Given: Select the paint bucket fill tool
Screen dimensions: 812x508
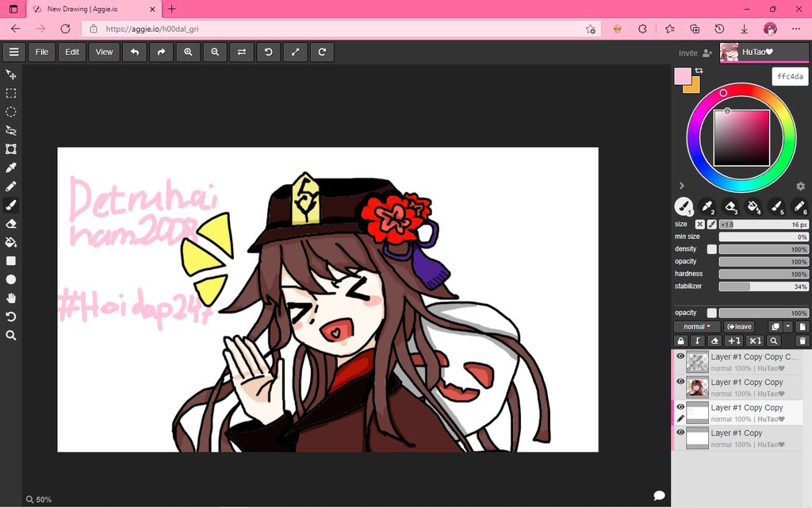Looking at the screenshot, I should coord(11,243).
